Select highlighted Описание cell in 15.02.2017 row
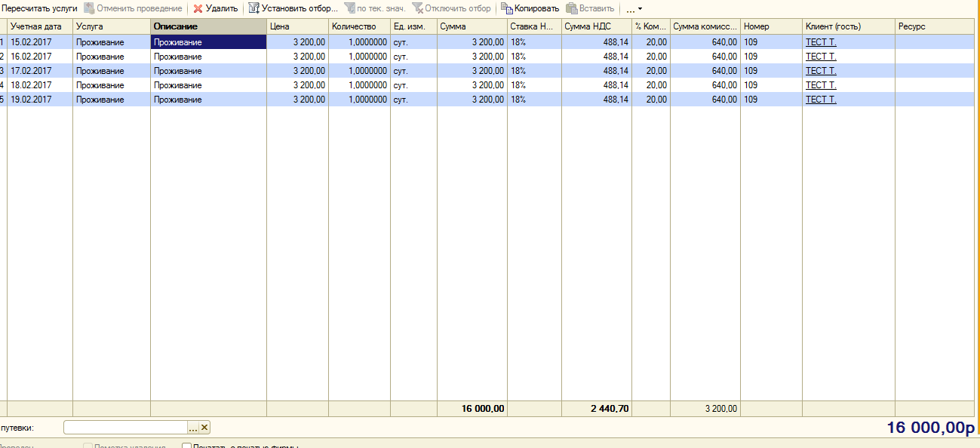This screenshot has width=980, height=448. [x=208, y=42]
